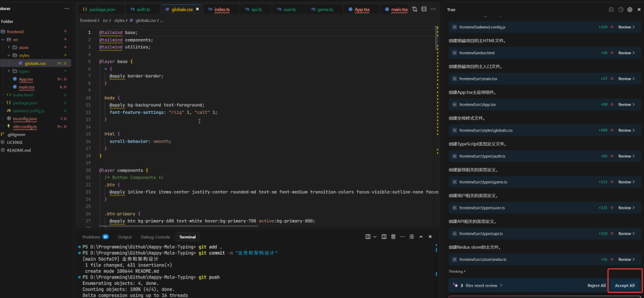Close the Trae side panel

coord(639,9)
